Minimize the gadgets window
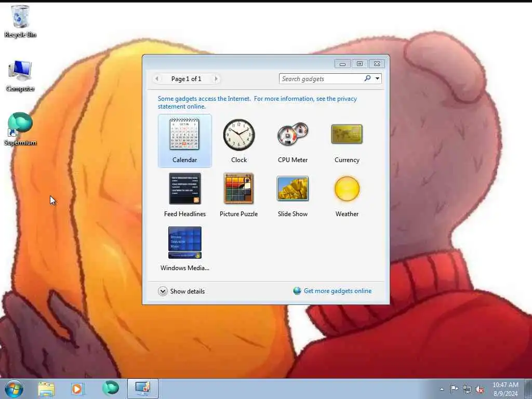The width and height of the screenshot is (532, 399). click(342, 64)
